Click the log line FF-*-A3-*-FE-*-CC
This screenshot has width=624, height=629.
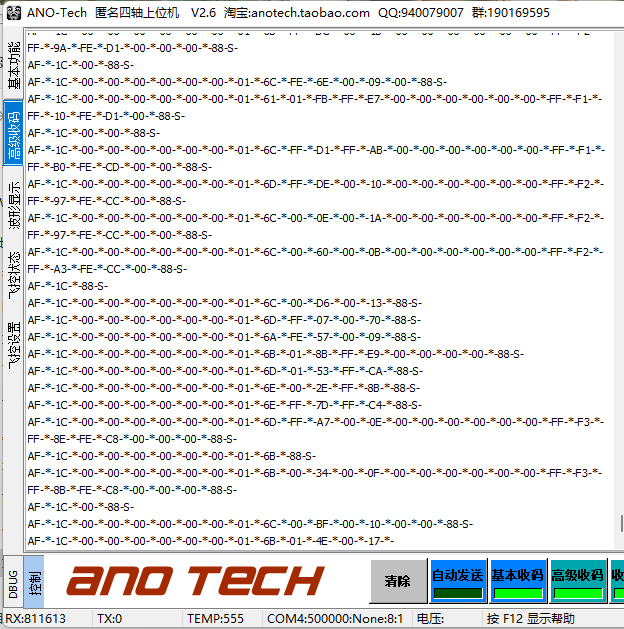[107, 269]
